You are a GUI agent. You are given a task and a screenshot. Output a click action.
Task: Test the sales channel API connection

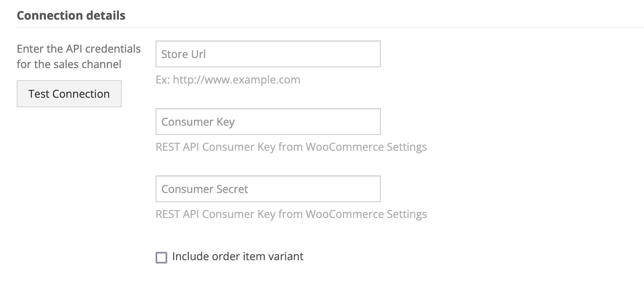point(69,94)
